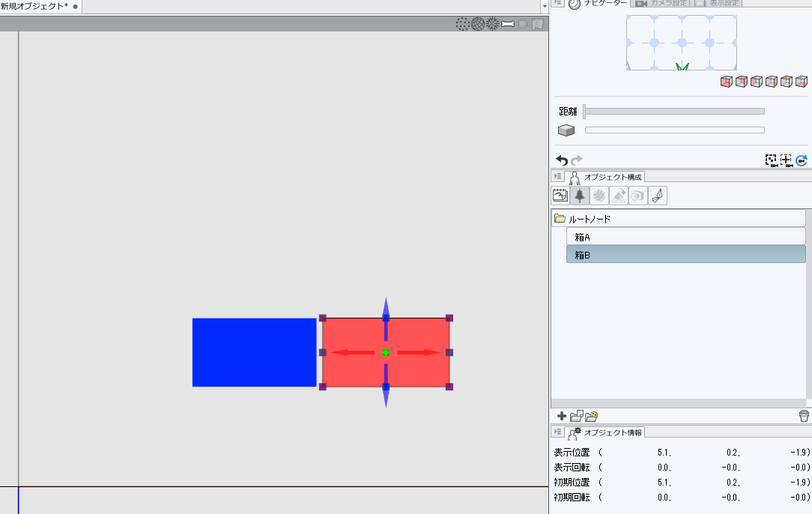The image size is (812, 514).
Task: Collapse the ルートノード folder in the tree
Action: [560, 219]
